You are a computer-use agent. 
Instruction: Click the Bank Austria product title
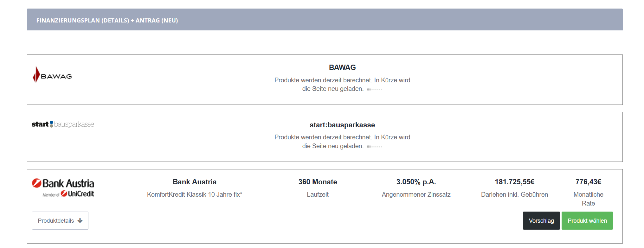[x=195, y=182]
